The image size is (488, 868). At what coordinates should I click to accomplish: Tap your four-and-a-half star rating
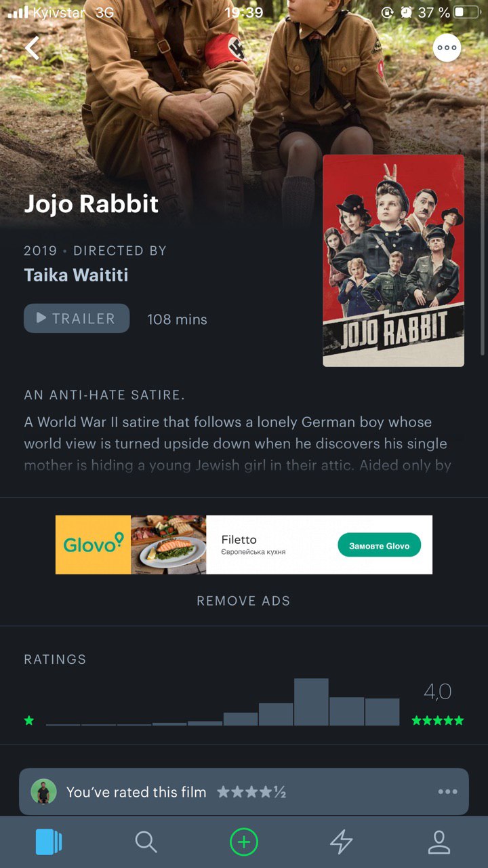(251, 791)
